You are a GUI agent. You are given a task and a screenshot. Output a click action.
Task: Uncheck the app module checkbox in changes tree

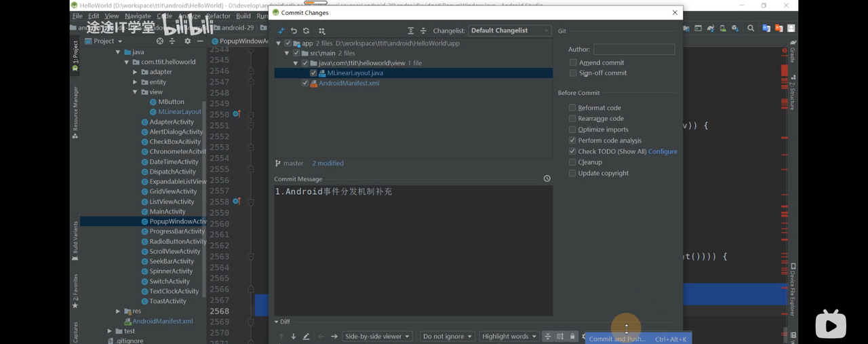tap(288, 43)
